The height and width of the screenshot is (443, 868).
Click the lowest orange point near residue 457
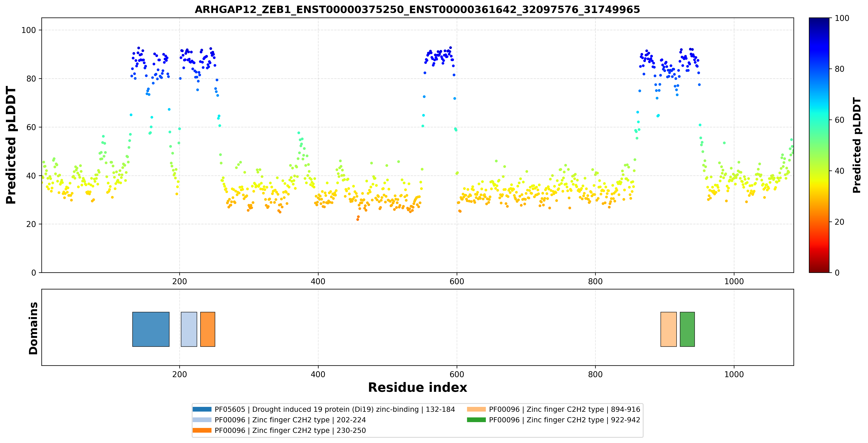coord(358,220)
